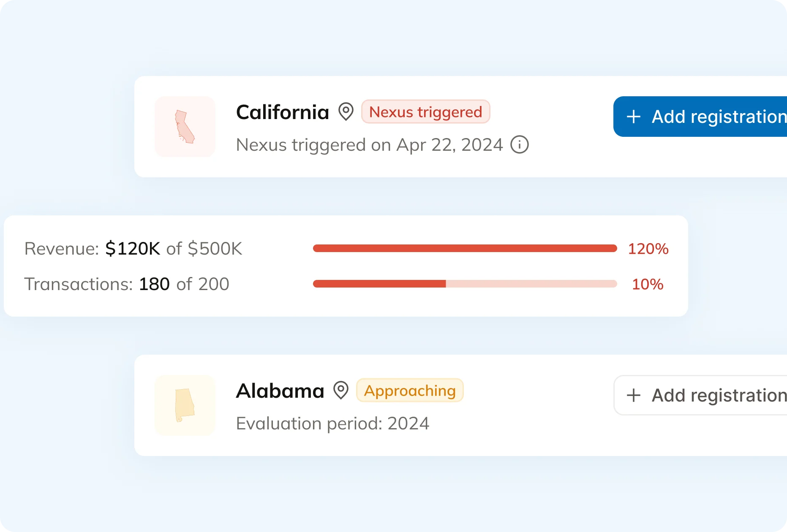The height and width of the screenshot is (532, 787).
Task: Click the Transactions progress bar
Action: [x=465, y=284]
